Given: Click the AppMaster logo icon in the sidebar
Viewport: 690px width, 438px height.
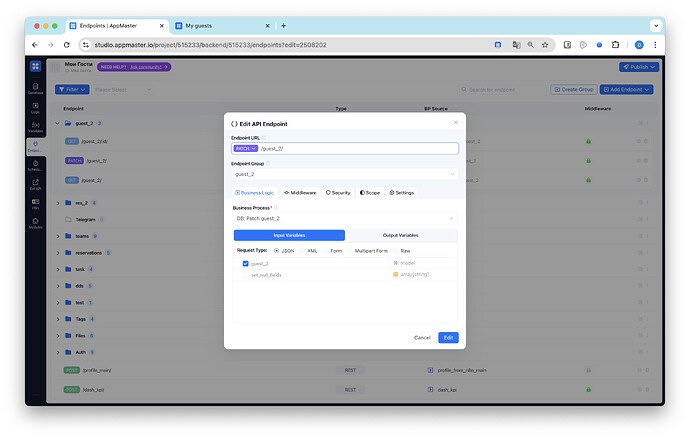Looking at the screenshot, I should coord(36,66).
